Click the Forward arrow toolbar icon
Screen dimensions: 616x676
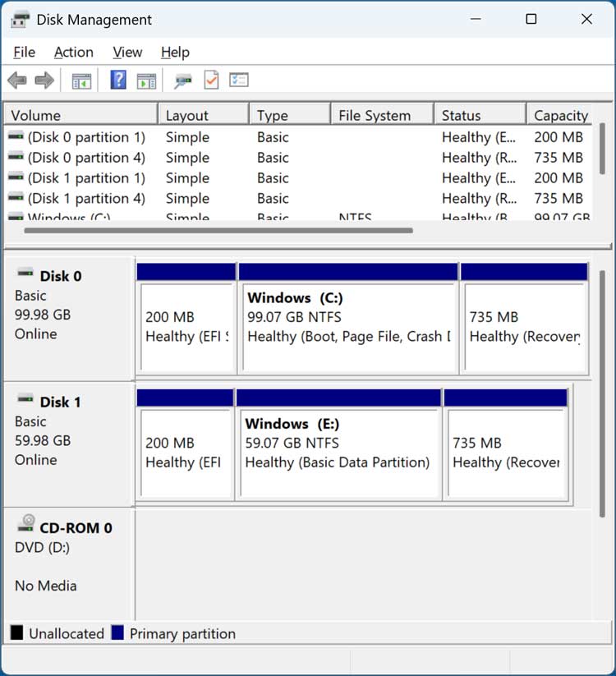(44, 80)
